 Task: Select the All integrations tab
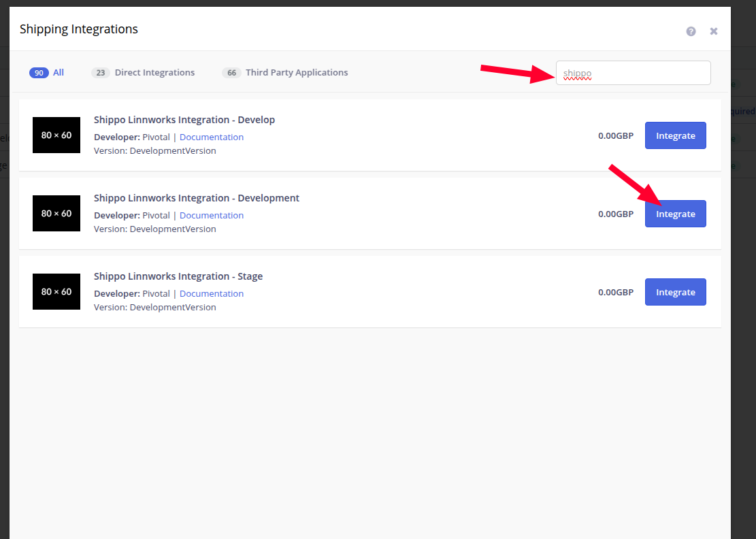tap(47, 73)
